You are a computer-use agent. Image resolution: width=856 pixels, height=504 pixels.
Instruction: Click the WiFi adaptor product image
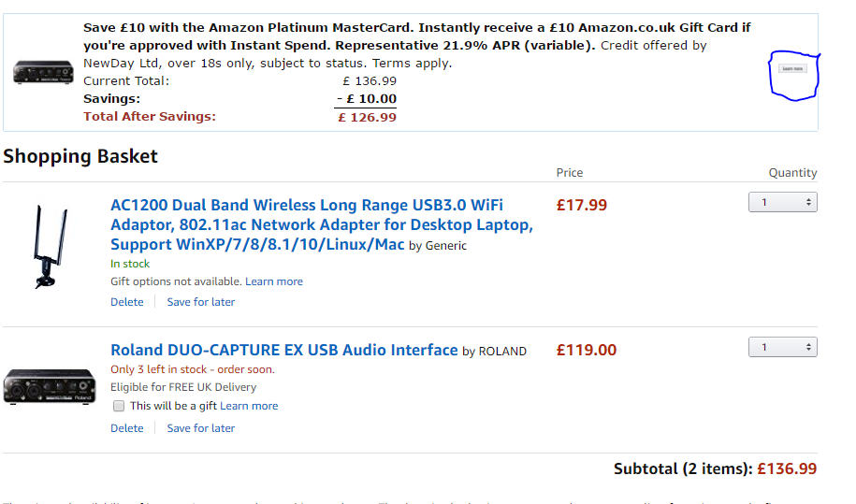point(43,246)
